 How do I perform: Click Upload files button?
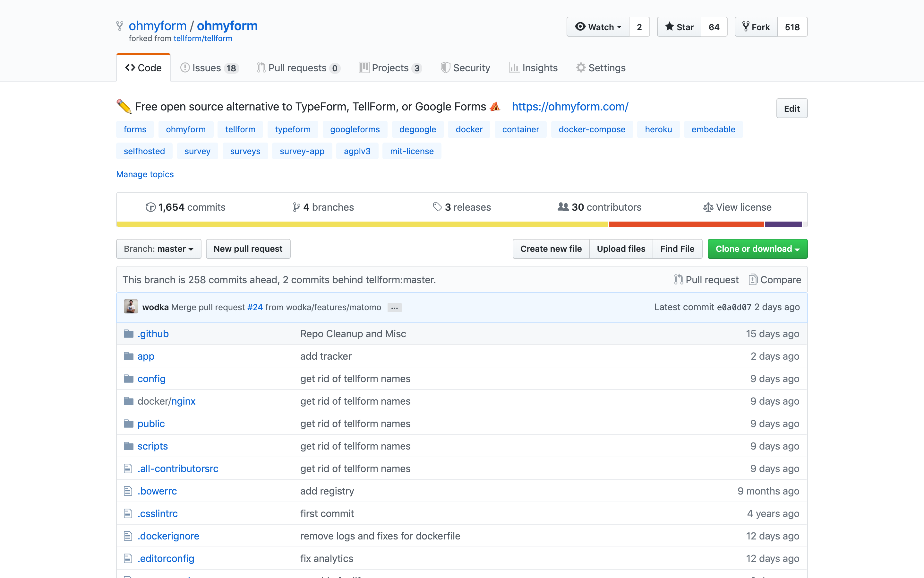621,249
